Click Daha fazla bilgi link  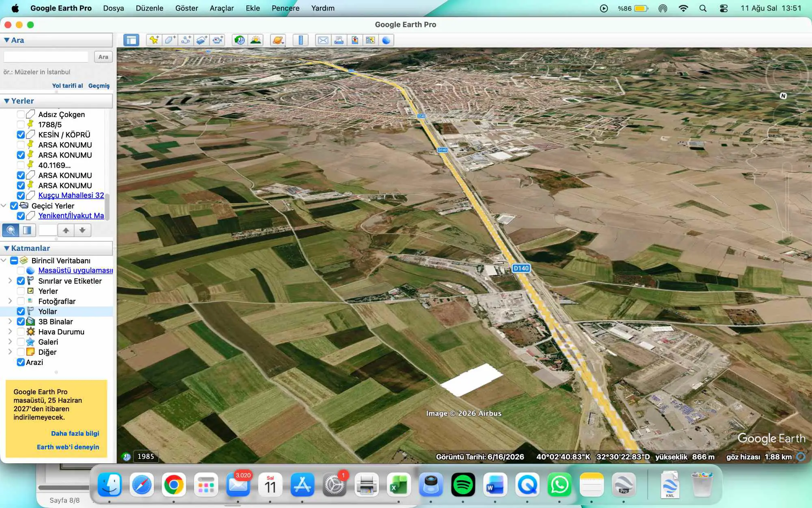75,434
